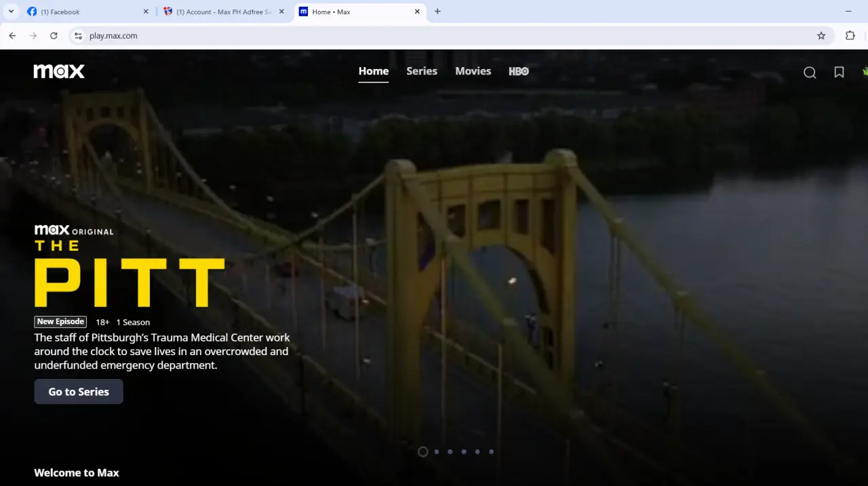Open the Movies section
868x486 pixels.
pyautogui.click(x=473, y=71)
